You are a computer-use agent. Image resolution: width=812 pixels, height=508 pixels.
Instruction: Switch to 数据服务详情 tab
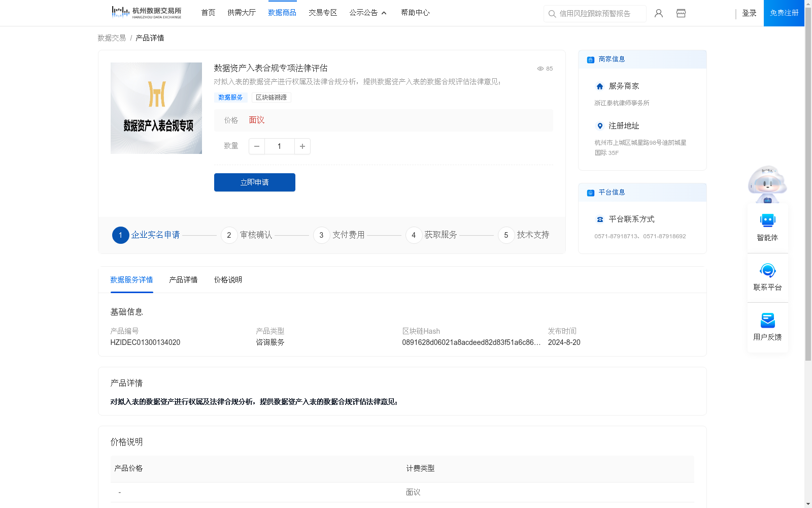click(x=131, y=280)
